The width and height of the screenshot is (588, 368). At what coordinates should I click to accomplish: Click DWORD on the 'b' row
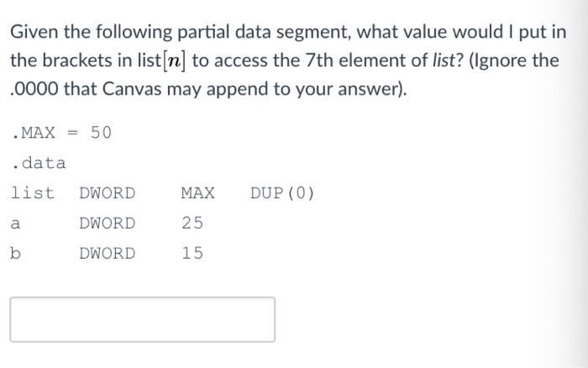108,253
